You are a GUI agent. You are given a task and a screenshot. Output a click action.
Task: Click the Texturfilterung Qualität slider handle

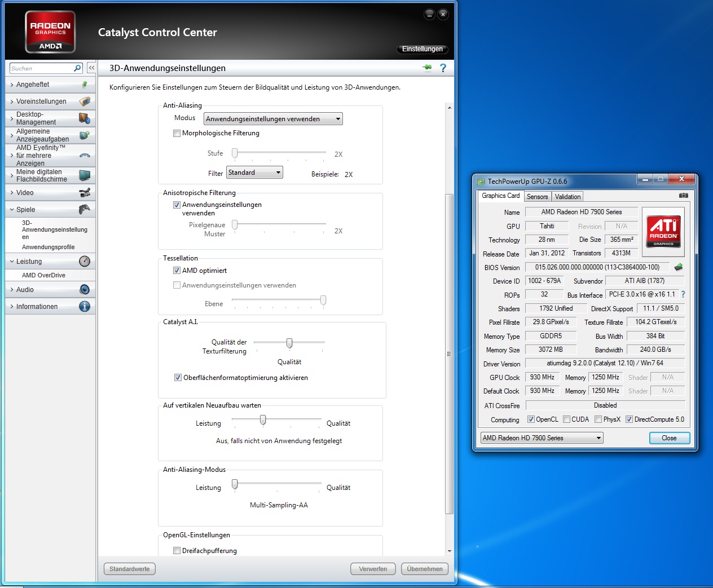click(x=289, y=343)
